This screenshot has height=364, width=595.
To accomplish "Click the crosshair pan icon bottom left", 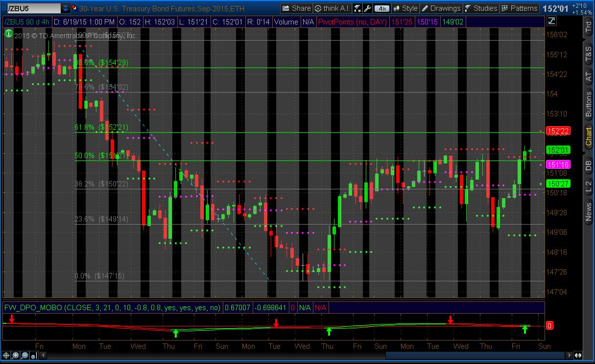I will point(6,356).
